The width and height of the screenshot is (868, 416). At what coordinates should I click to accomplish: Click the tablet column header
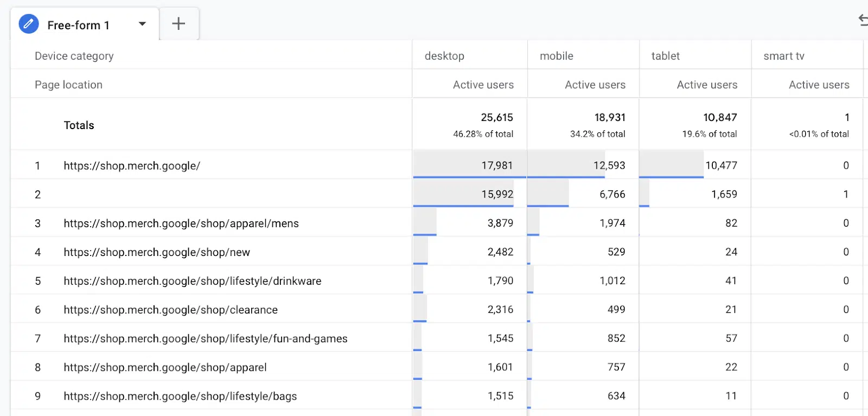[x=666, y=56]
